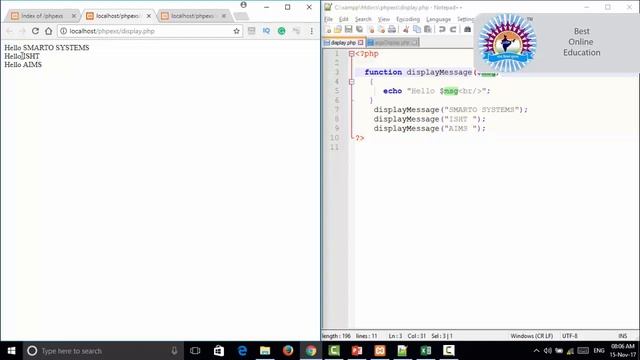Click Windows (CR LF) in status bar

click(x=531, y=336)
